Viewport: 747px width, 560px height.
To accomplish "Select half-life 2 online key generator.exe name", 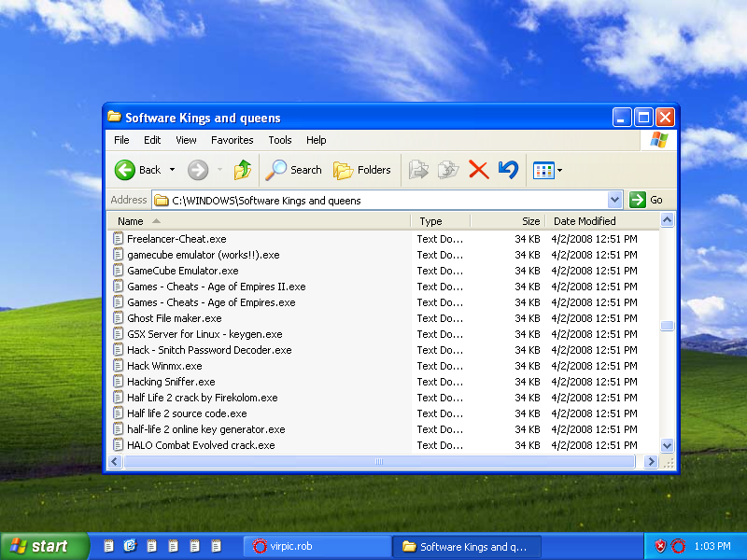I will point(206,429).
